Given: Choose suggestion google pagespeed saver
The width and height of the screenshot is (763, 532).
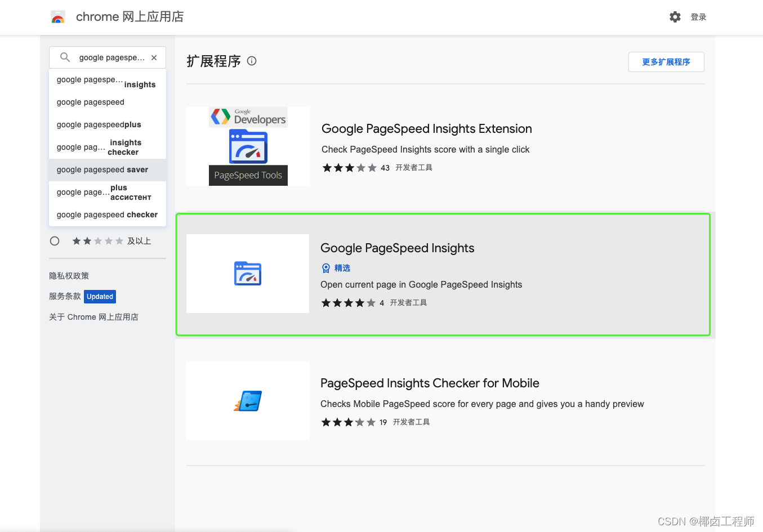Looking at the screenshot, I should click(x=108, y=170).
